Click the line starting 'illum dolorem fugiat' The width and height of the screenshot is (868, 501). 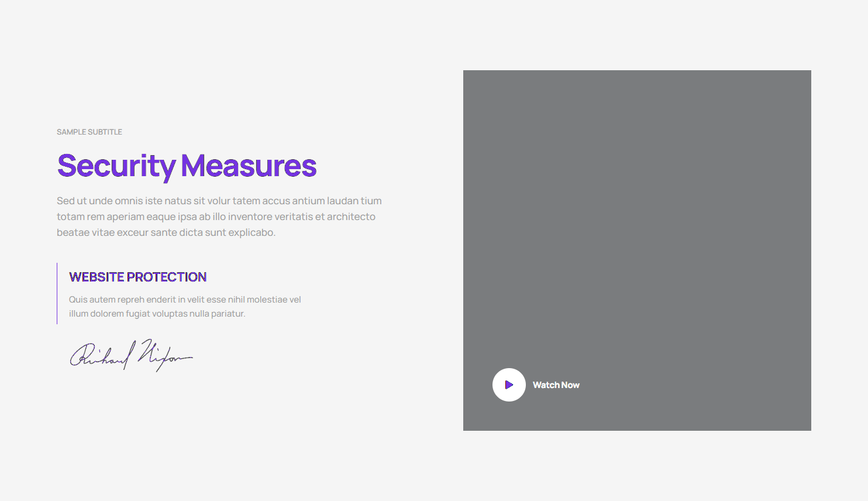[157, 314]
